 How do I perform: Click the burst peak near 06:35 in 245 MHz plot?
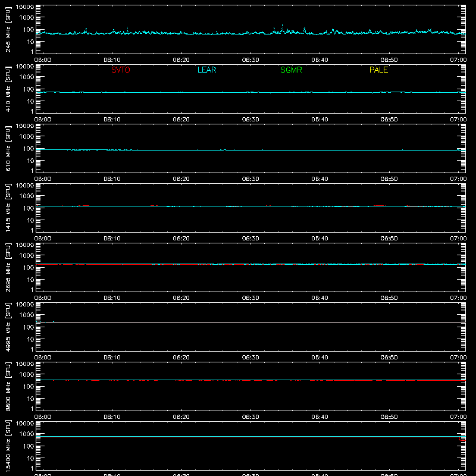[282, 28]
